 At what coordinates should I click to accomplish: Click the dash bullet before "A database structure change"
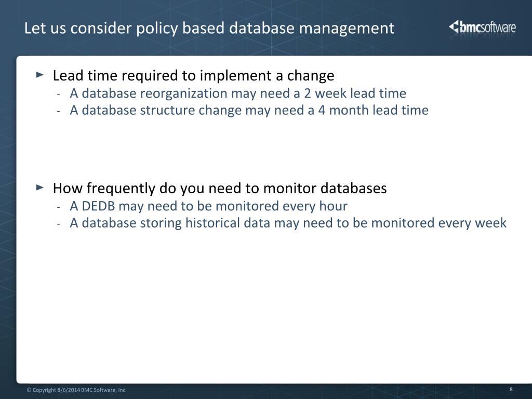[x=59, y=111]
